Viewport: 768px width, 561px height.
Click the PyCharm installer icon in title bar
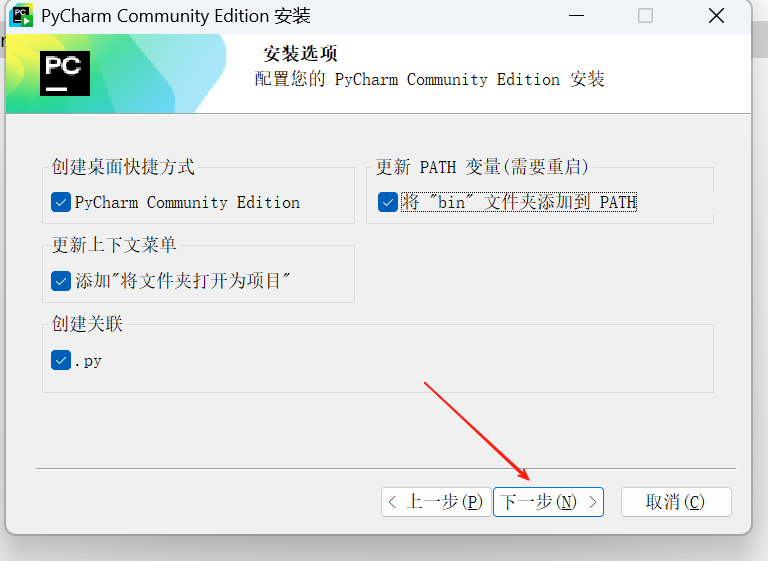tap(21, 16)
